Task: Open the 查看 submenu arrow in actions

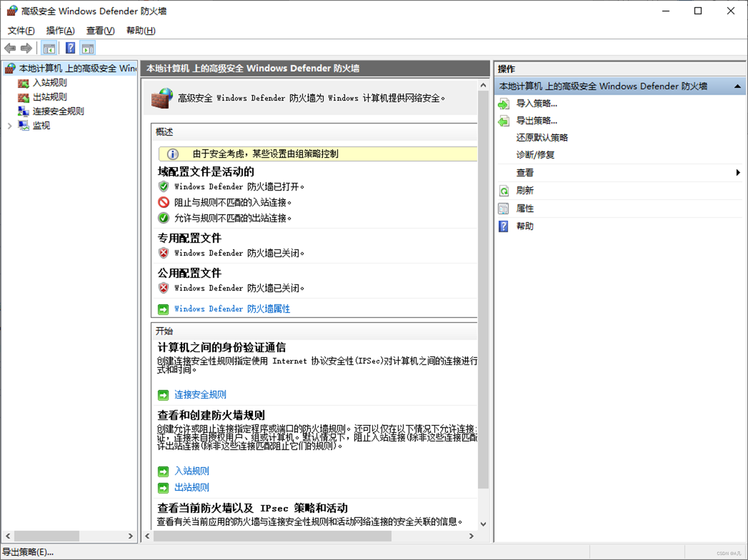Action: (738, 173)
